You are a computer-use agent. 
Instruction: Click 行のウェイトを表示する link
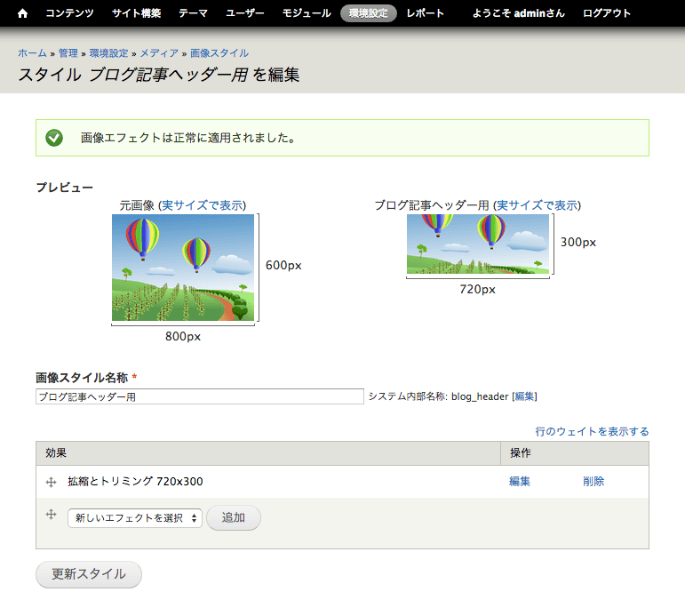click(x=592, y=431)
